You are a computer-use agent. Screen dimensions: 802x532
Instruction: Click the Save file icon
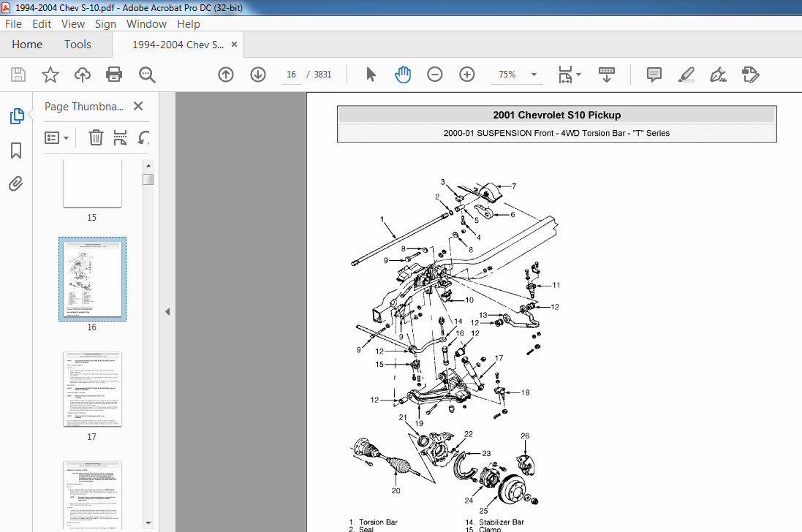point(18,75)
